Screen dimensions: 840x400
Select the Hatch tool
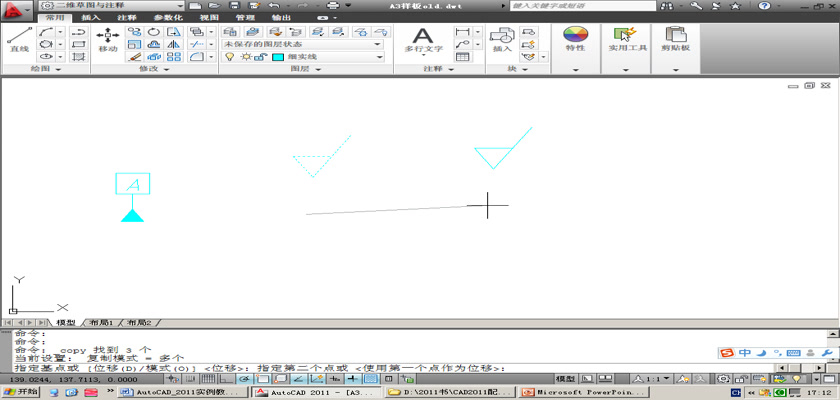[79, 56]
